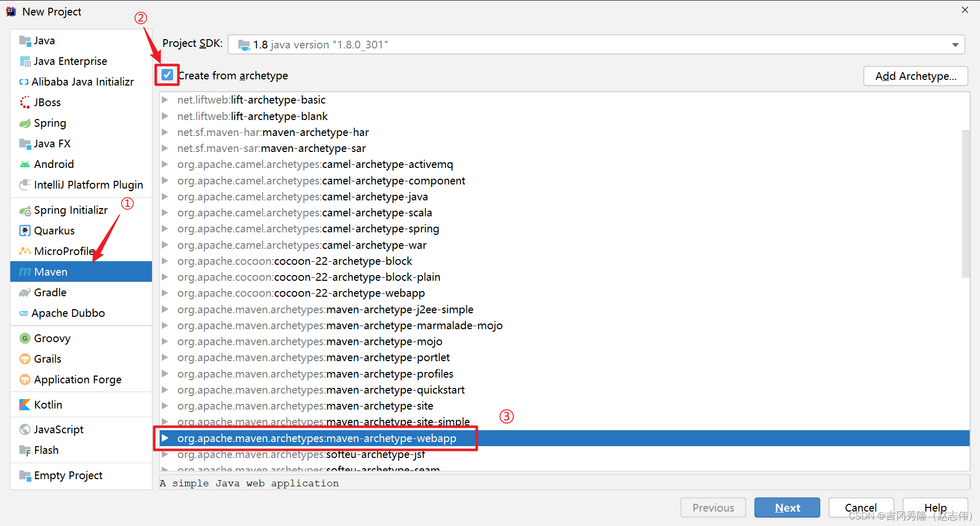The image size is (980, 526).
Task: Click the IntelliJ logo in title bar
Action: [11, 11]
